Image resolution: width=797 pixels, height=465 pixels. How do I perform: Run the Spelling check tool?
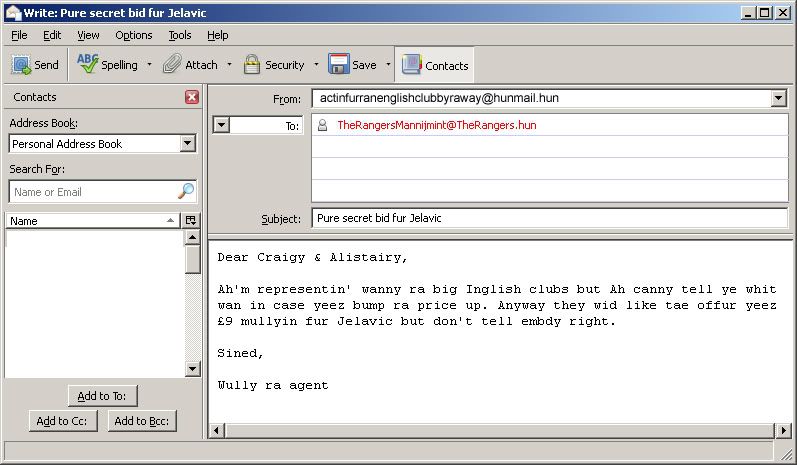(108, 65)
